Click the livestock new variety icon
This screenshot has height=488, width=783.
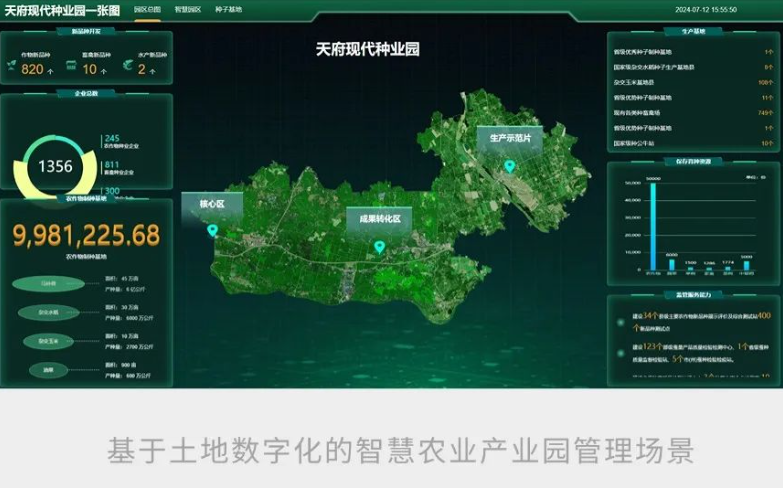71,68
